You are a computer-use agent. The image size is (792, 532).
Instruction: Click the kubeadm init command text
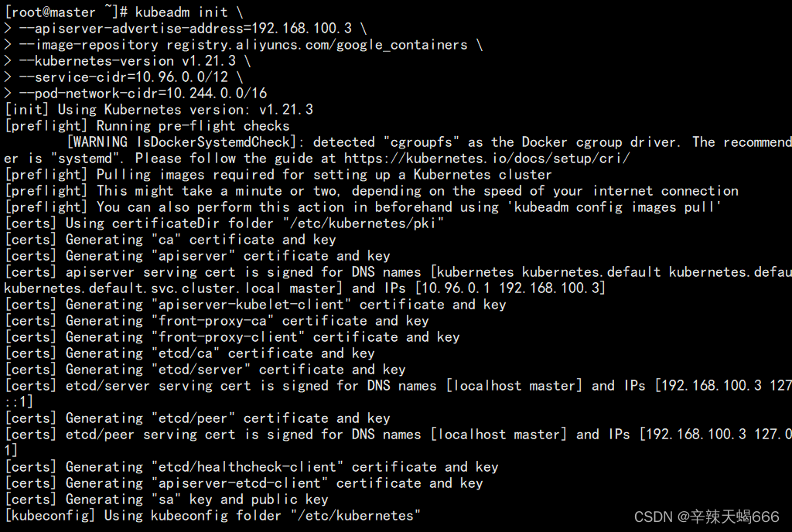[181, 12]
